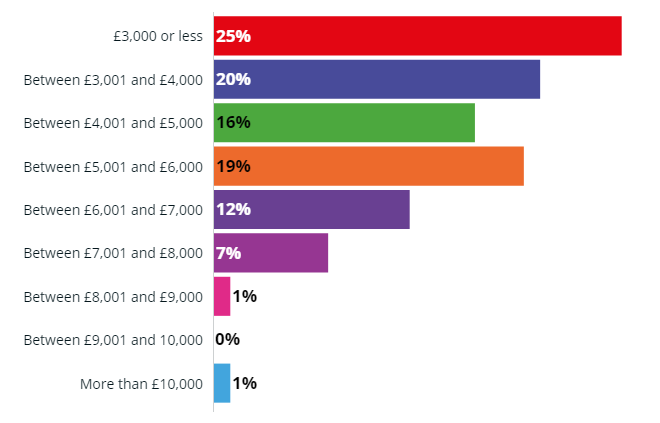660x423 pixels.
Task: Click the dark purple 12% bar
Action: [x=311, y=209]
